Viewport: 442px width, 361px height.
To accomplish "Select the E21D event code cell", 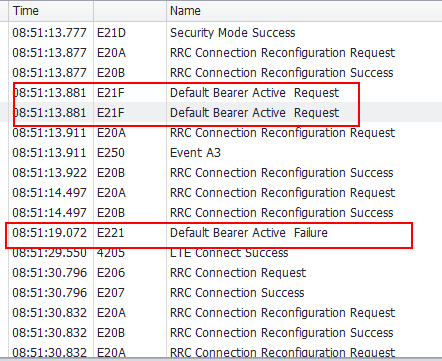I will [130, 33].
